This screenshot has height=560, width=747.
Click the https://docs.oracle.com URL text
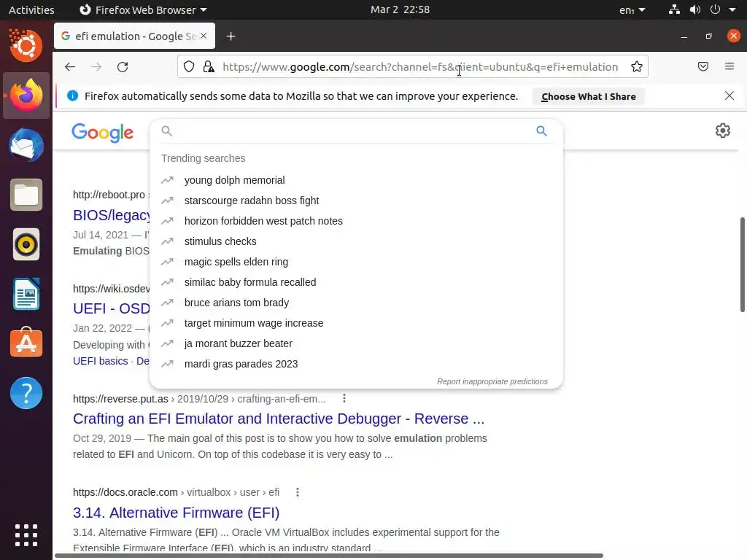point(125,492)
